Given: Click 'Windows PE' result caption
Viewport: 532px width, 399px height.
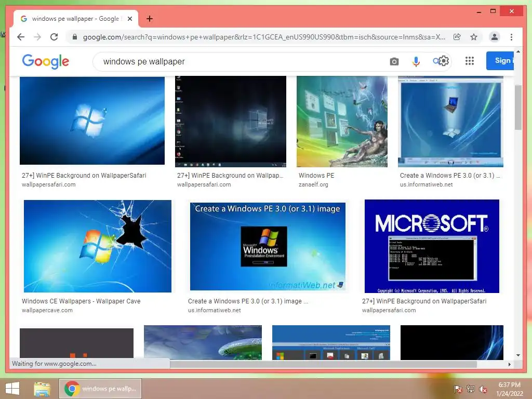Looking at the screenshot, I should click(x=316, y=176).
